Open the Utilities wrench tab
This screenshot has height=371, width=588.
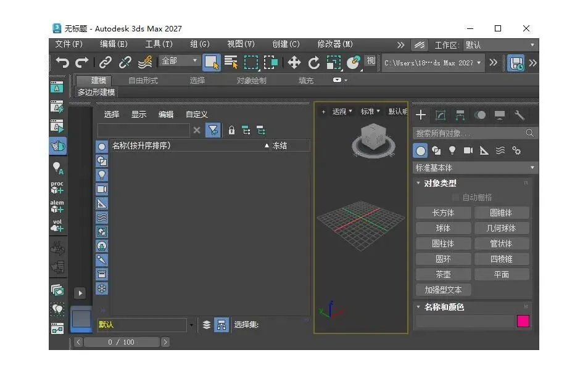click(x=520, y=115)
